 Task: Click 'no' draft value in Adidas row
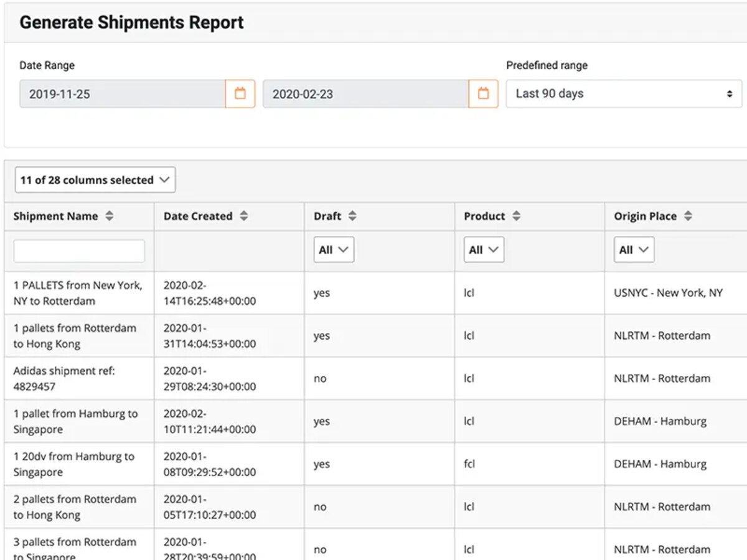320,379
